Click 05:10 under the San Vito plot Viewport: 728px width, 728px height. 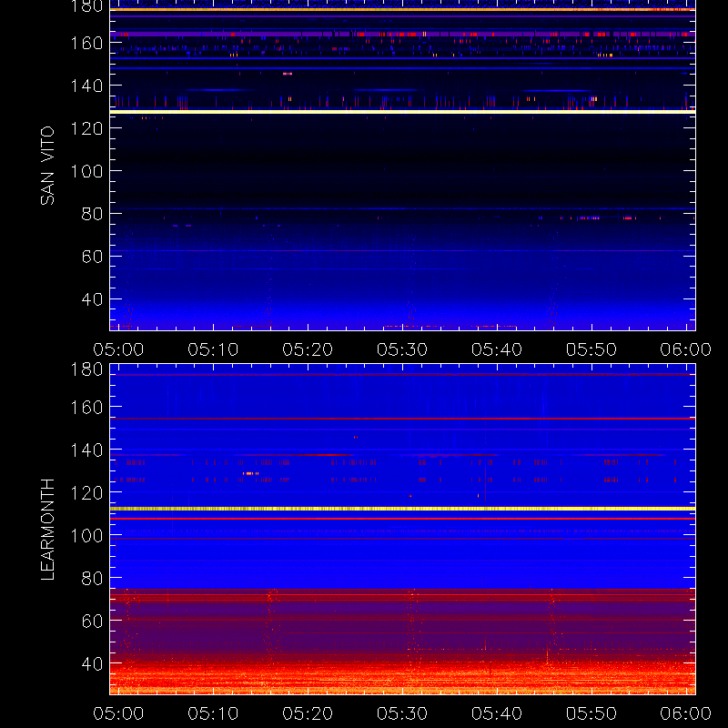(x=213, y=349)
